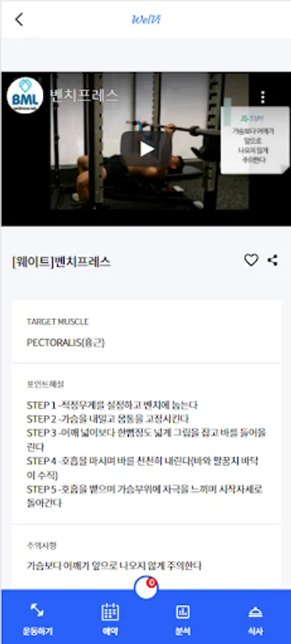291x644 pixels.
Task: Tap the calendar icon in bottom bar
Action: coord(110,612)
